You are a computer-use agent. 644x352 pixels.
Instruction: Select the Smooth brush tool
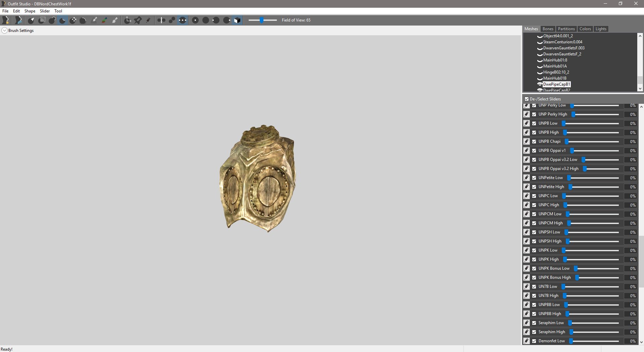pyautogui.click(x=83, y=20)
